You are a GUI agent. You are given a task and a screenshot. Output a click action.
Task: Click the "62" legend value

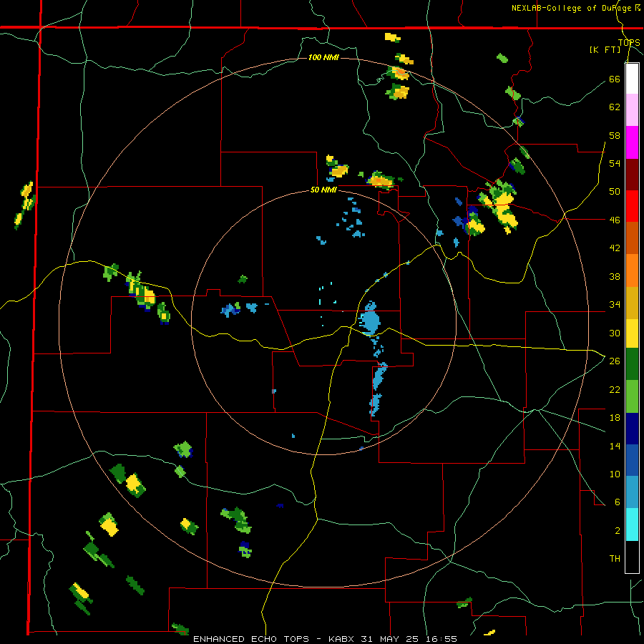(615, 107)
